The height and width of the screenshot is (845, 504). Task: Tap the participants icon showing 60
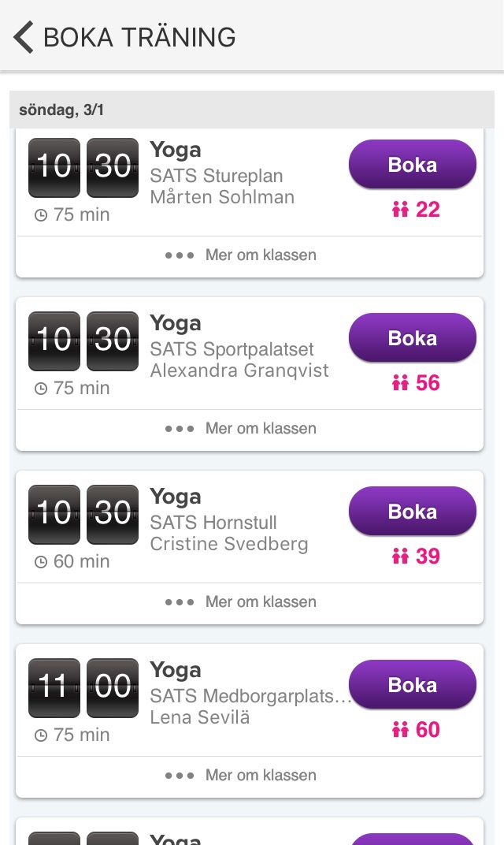tap(400, 730)
